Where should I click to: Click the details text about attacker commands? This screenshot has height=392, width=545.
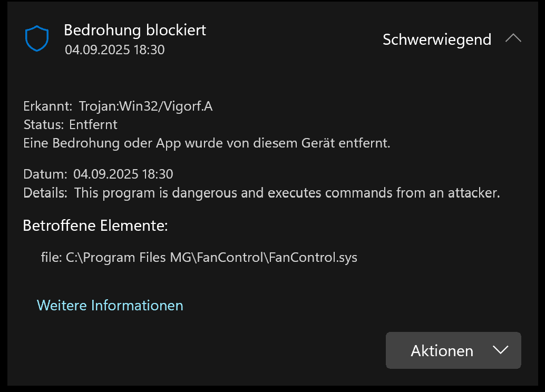(x=287, y=192)
